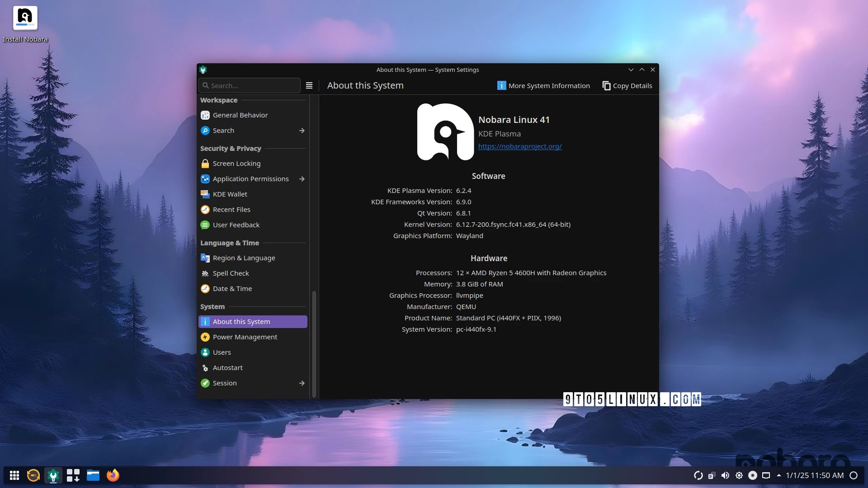This screenshot has width=868, height=488.
Task: Click the updates refresh tray icon
Action: click(x=698, y=475)
